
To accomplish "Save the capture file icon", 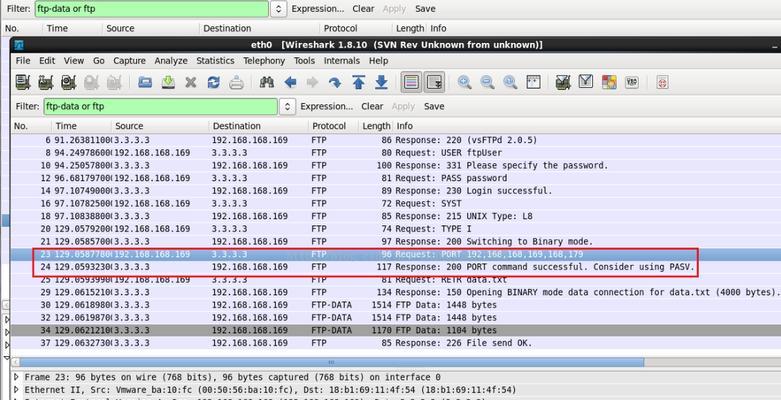I will coord(168,82).
